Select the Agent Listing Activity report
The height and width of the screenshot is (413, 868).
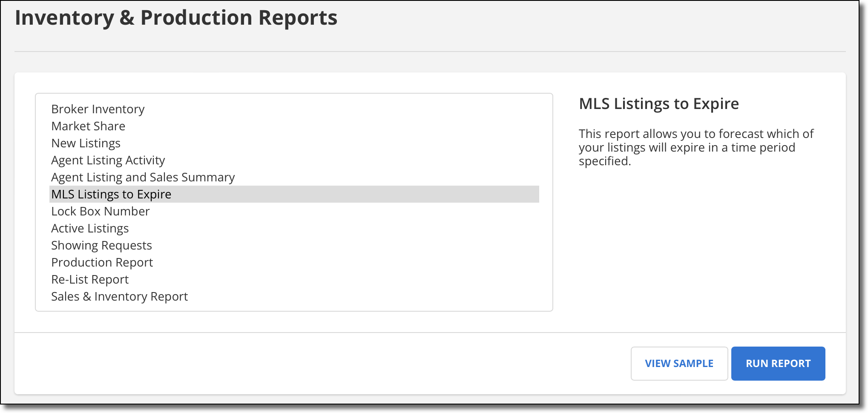click(108, 160)
